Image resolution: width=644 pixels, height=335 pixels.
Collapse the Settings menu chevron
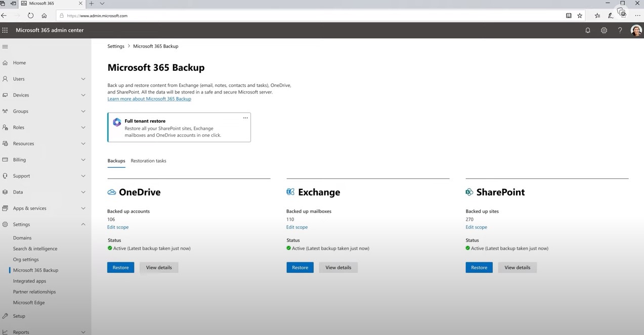click(x=83, y=224)
